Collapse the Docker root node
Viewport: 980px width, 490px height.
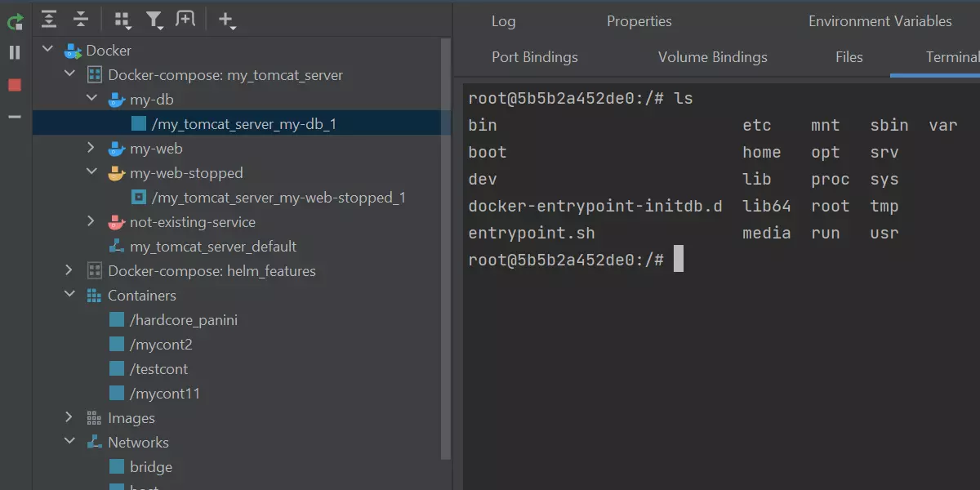pos(48,50)
